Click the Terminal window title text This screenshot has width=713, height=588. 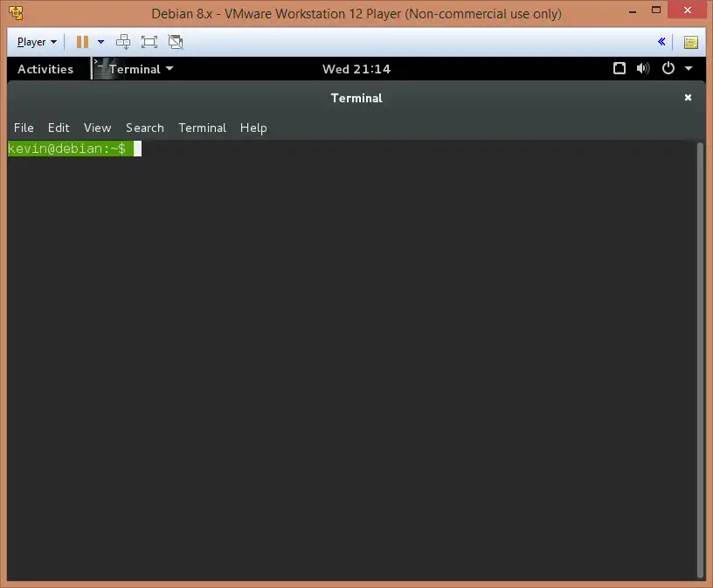tap(356, 98)
